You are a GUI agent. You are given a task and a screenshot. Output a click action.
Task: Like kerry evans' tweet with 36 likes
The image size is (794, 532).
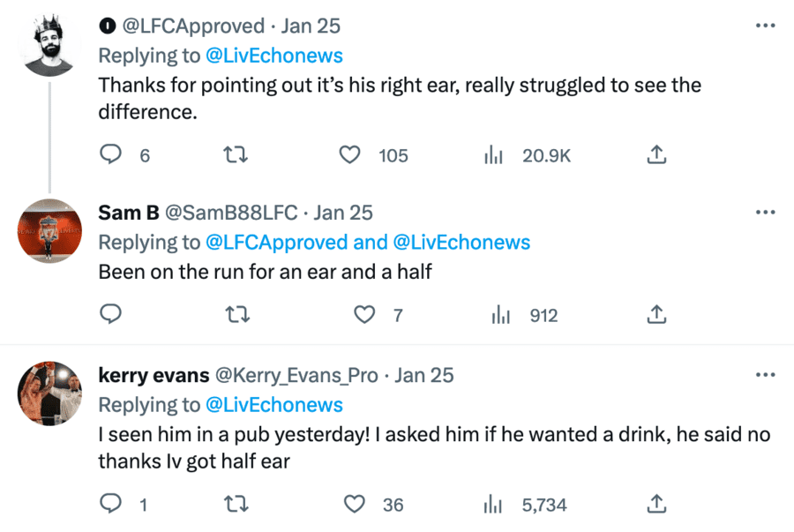tap(354, 504)
